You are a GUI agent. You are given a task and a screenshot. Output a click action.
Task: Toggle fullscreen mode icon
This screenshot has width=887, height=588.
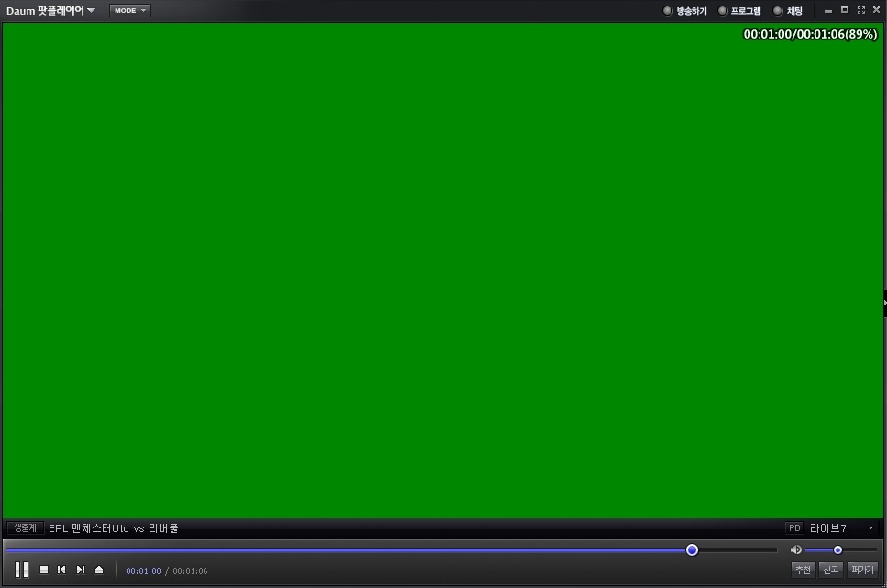861,10
